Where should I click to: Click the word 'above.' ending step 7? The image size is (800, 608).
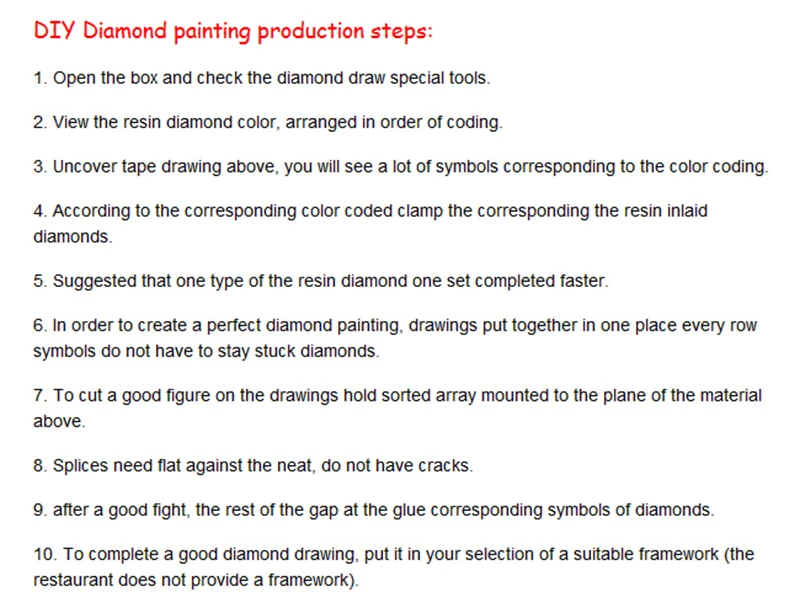(59, 421)
